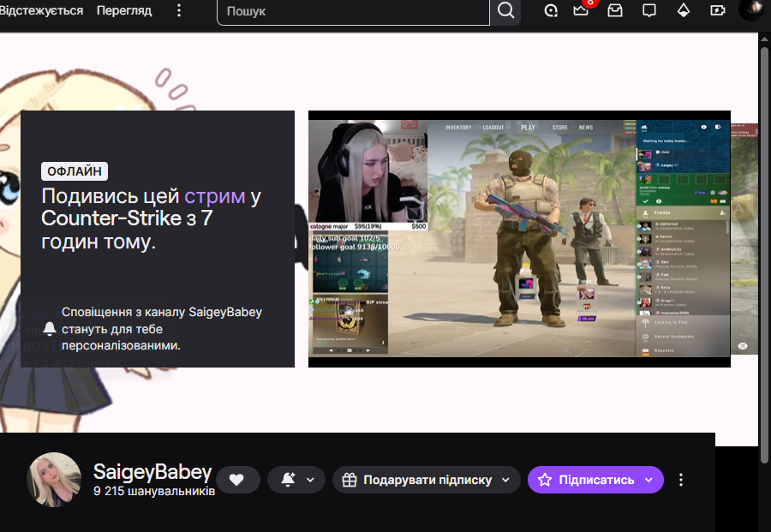Click SaigeyBabey channel avatar picture
Viewport: 771px width, 532px height.
[54, 480]
